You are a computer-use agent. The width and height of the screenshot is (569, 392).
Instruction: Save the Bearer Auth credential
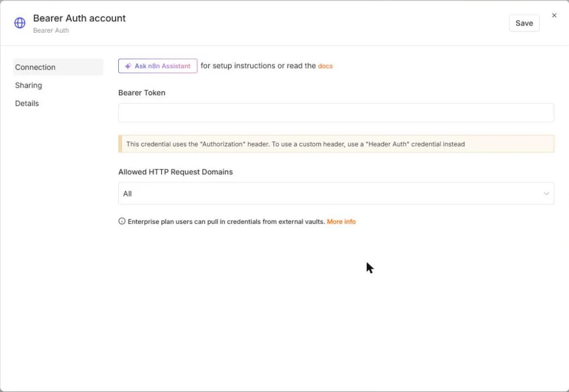[524, 23]
